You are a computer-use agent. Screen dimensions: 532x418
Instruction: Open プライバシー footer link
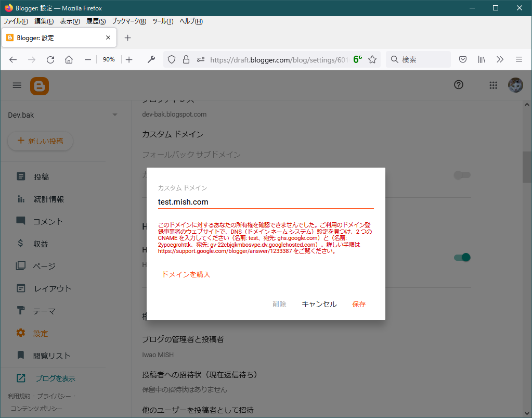[x=54, y=396]
